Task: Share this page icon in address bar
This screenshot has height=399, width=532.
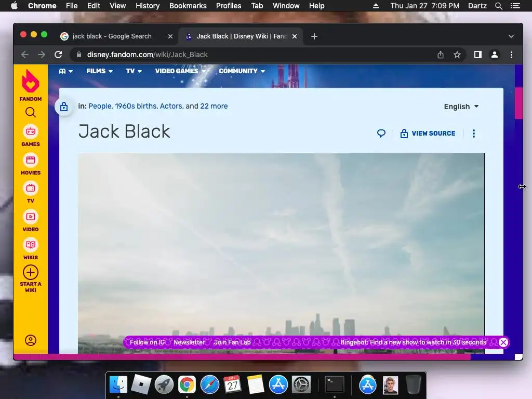Action: point(441,55)
